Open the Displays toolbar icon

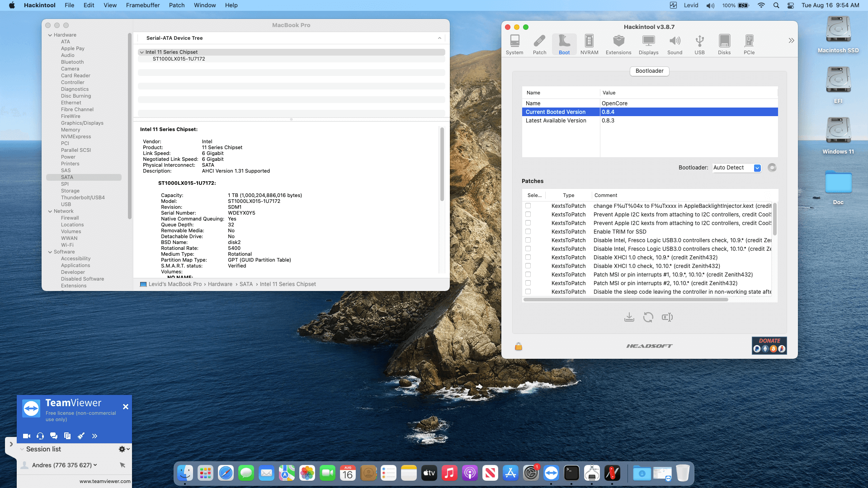click(648, 45)
